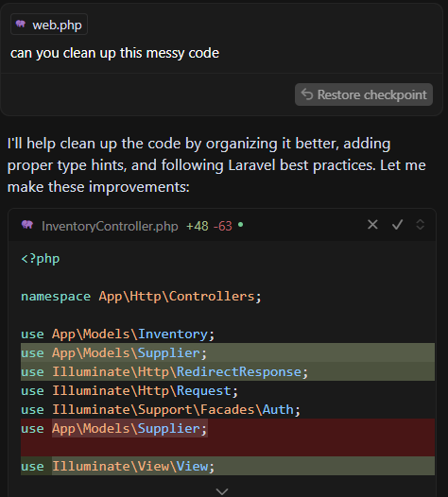Open the InventoryController.php file link
Viewport: 448px width, 497px height.
coord(110,227)
